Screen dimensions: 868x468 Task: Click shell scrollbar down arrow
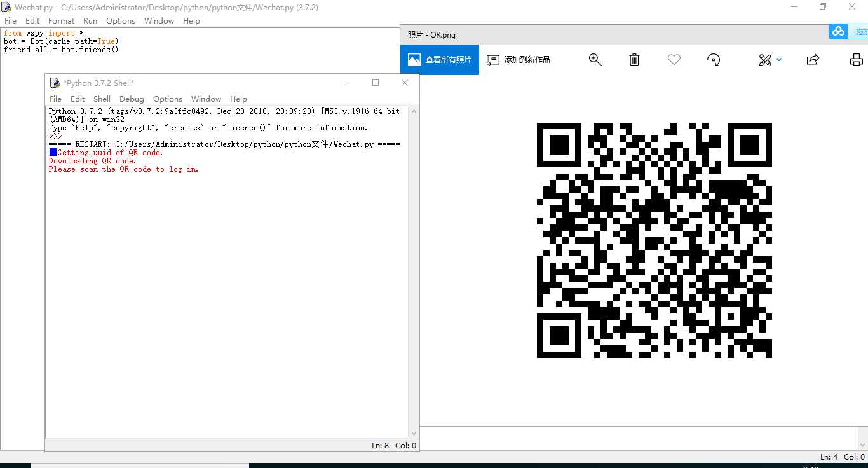[x=414, y=434]
